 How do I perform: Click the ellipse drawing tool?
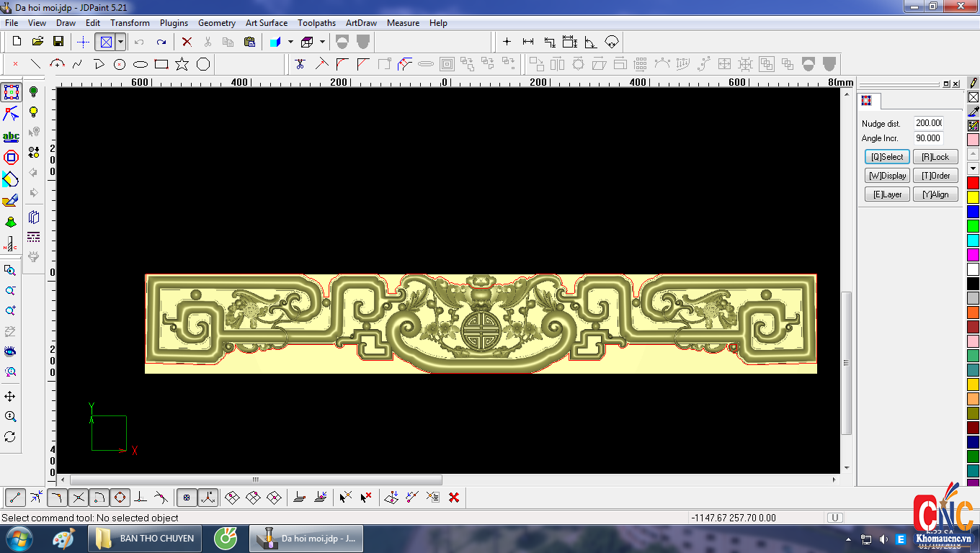tap(141, 64)
